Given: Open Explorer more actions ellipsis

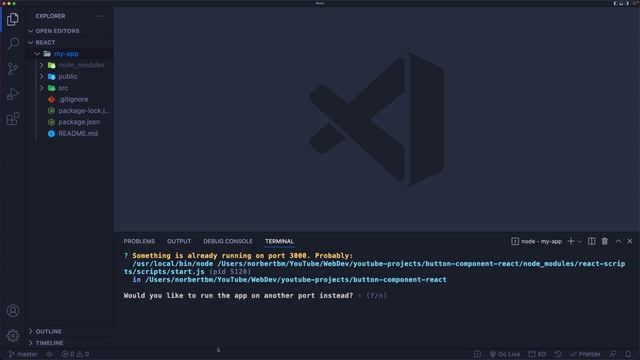Looking at the screenshot, I should (101, 16).
